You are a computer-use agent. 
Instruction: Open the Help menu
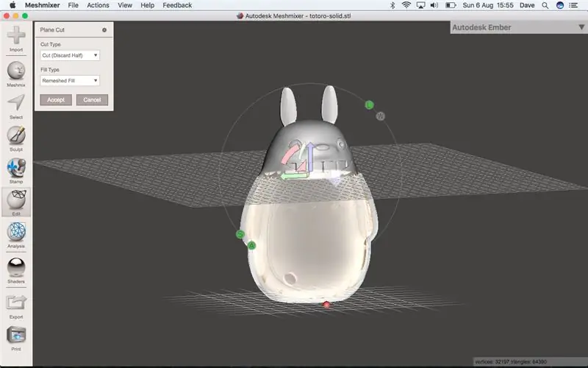148,5
